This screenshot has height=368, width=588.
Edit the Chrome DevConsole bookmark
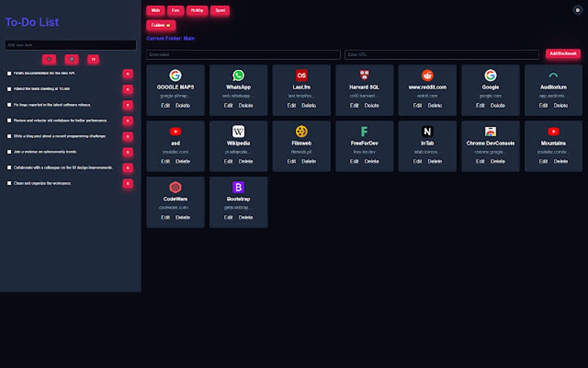pos(480,162)
